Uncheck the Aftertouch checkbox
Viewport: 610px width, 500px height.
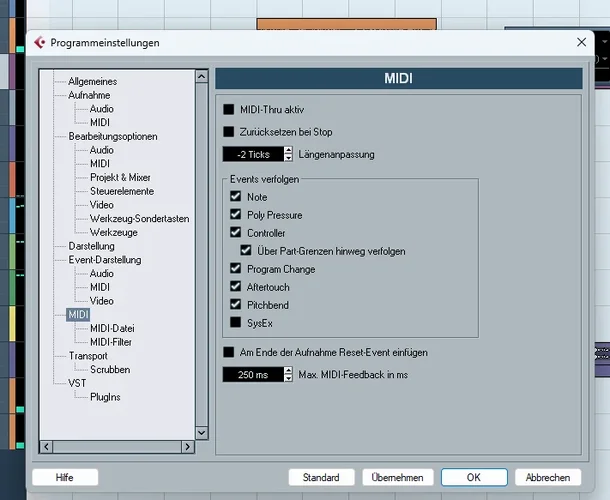(x=235, y=286)
